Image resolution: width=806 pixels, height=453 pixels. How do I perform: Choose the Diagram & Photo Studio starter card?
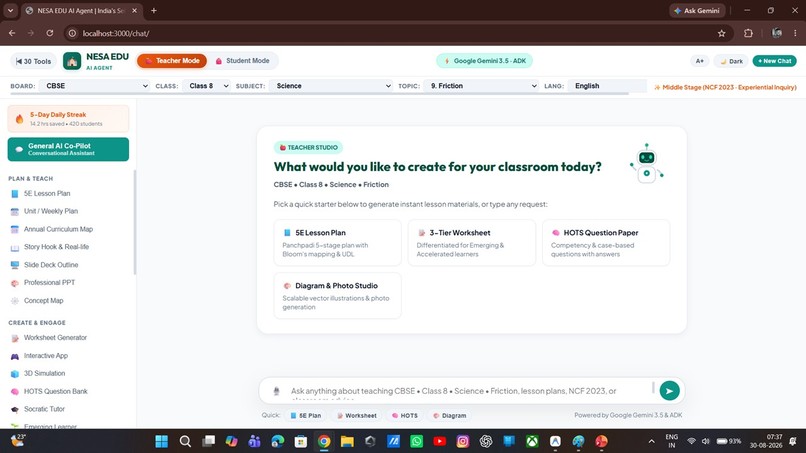tap(338, 296)
